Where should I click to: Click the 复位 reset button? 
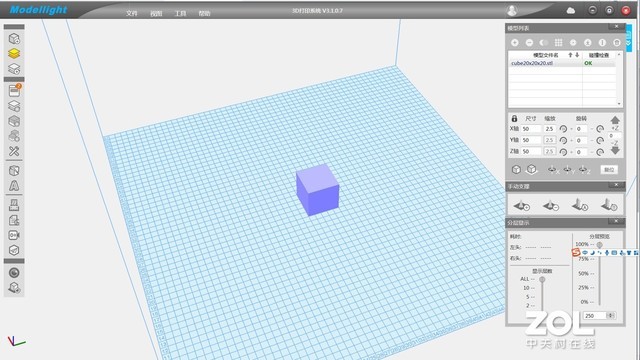click(609, 169)
